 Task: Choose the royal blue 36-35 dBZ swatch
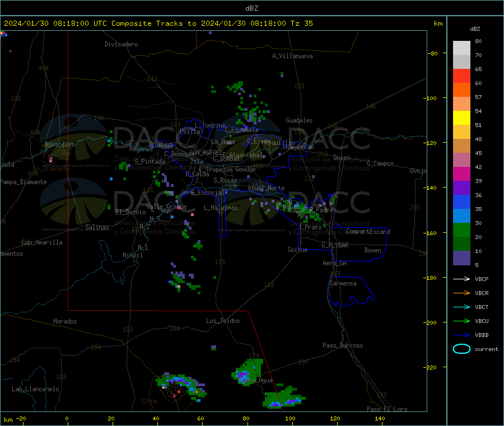click(x=461, y=202)
